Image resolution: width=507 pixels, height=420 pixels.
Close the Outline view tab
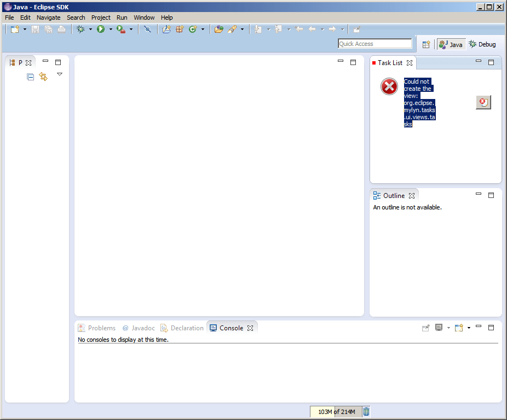[412, 196]
